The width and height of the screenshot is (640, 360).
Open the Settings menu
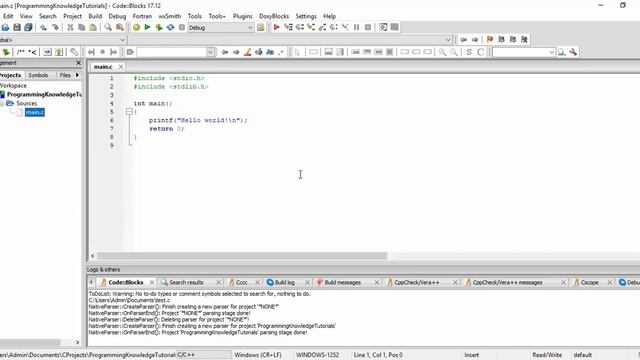(x=306, y=16)
